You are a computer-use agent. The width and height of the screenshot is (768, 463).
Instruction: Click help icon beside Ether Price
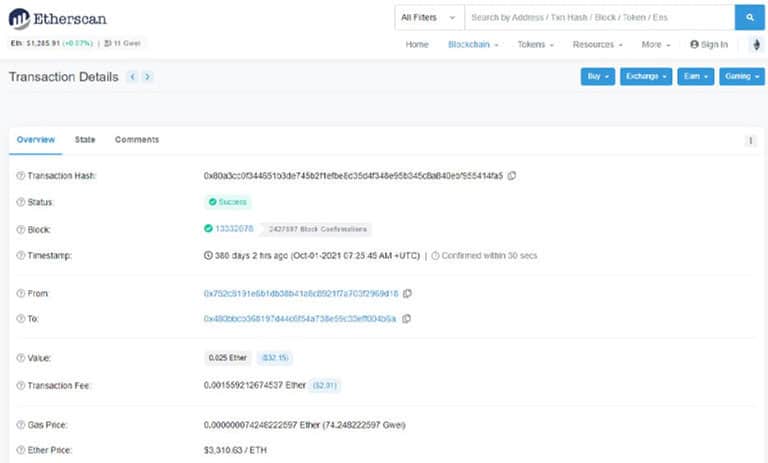(21, 450)
